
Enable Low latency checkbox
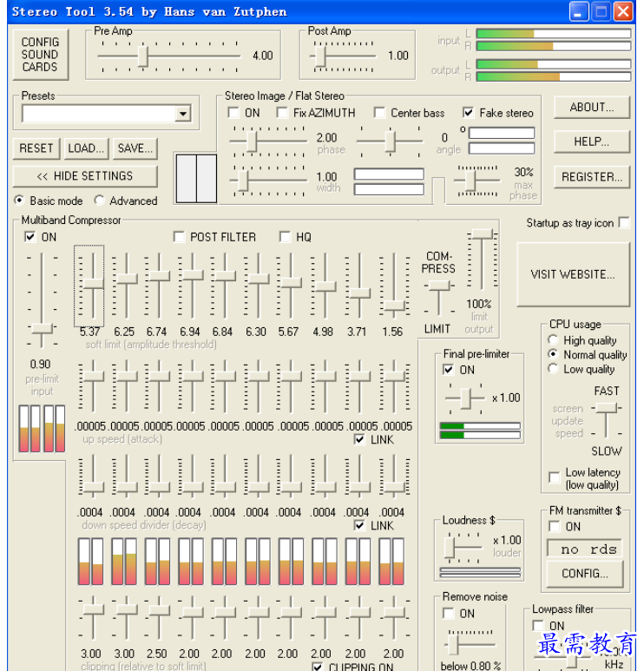coord(555,477)
